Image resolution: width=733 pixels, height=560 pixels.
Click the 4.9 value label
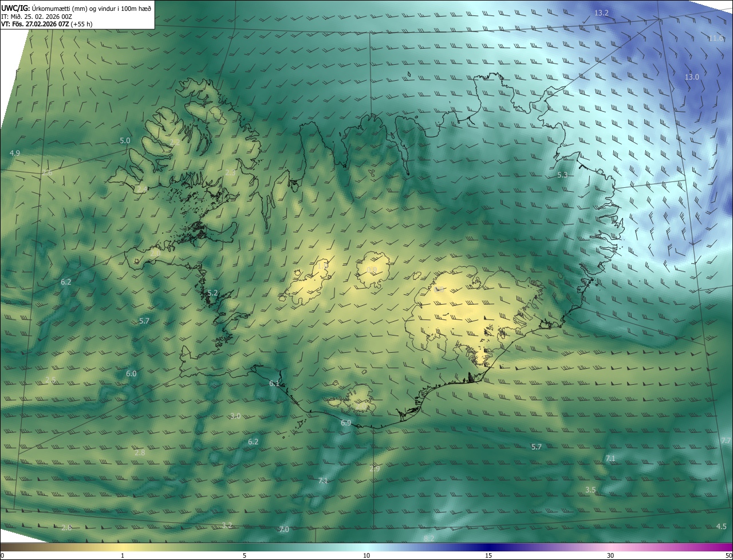click(x=15, y=153)
